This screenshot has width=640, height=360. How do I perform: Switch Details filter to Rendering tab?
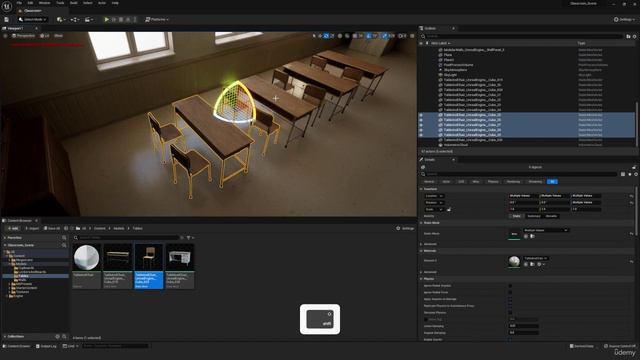513,182
